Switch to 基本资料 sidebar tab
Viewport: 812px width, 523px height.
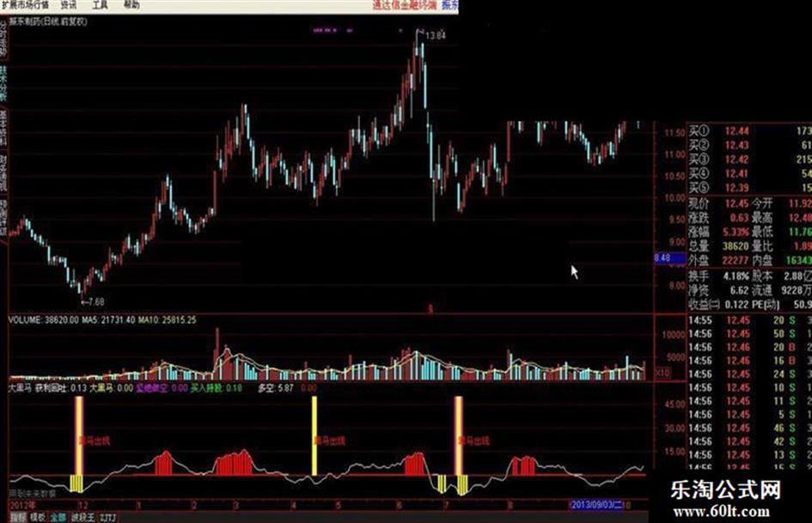point(3,128)
